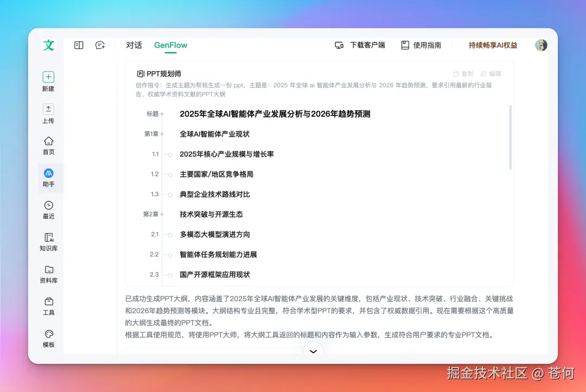Open the 上传 upload icon
The width and height of the screenshot is (586, 392).
[48, 110]
